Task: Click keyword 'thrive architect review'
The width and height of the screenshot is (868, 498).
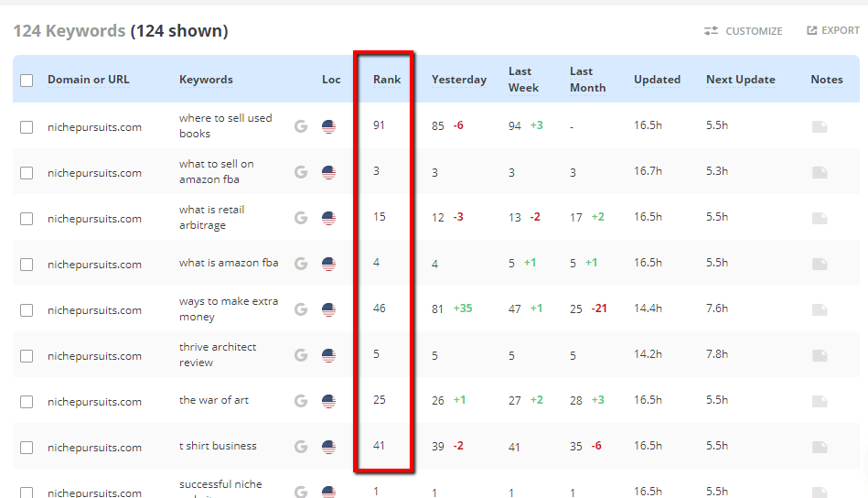Action: tap(218, 354)
